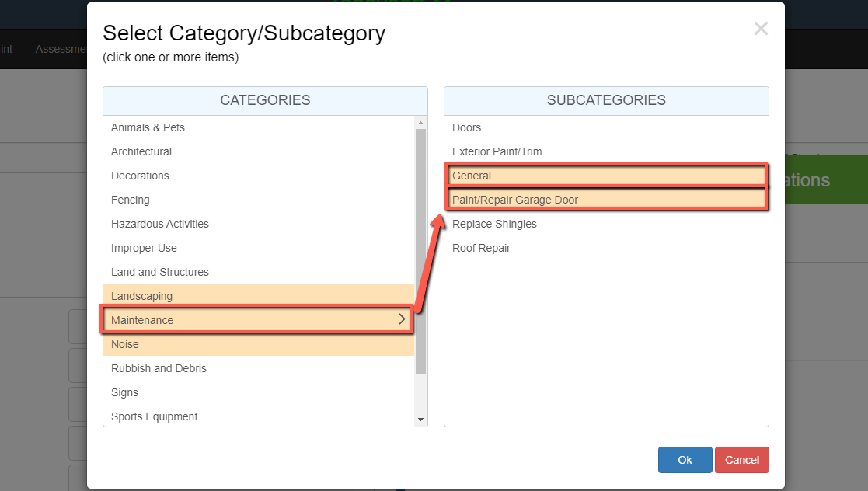Close the Select Category dialog with X
Screen dimensions: 868x491
pos(760,30)
